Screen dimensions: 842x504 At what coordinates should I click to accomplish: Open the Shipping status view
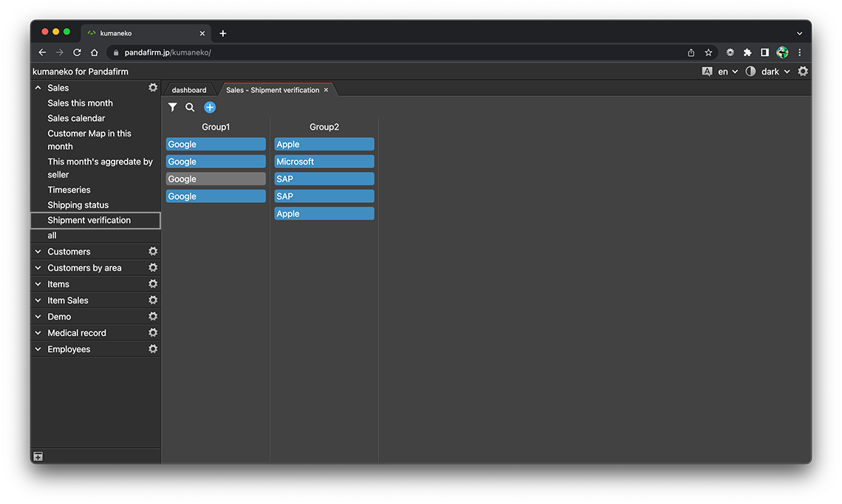coord(78,205)
